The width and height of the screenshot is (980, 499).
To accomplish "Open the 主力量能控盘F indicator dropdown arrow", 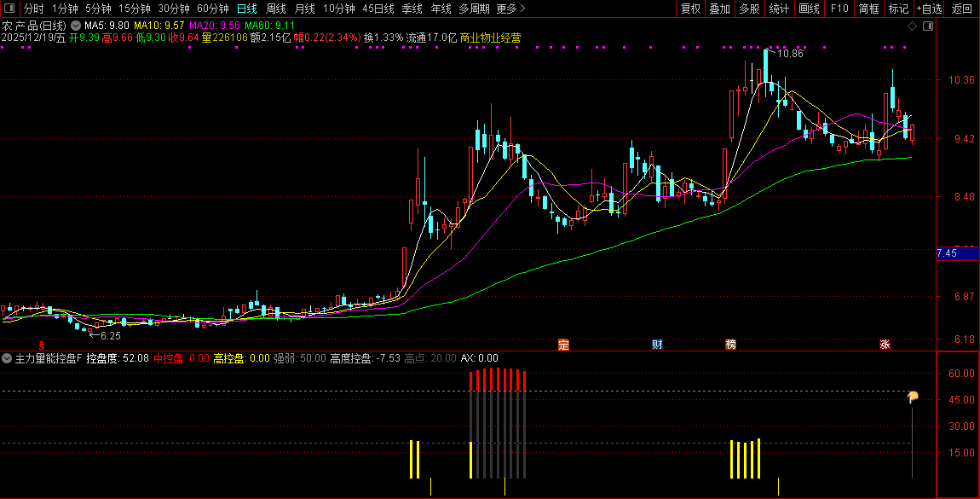I will point(7,358).
